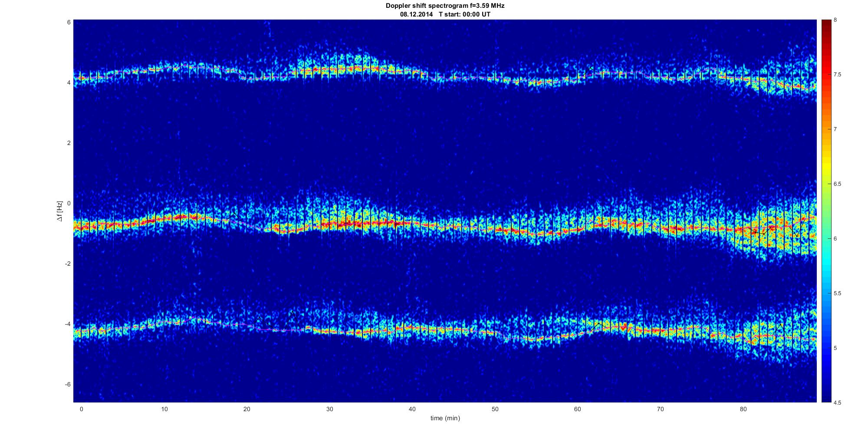Click the plot title 'Doppler shift spectrogram f=3.59 MHz'
Screen dimensions: 868x432
(x=445, y=6)
